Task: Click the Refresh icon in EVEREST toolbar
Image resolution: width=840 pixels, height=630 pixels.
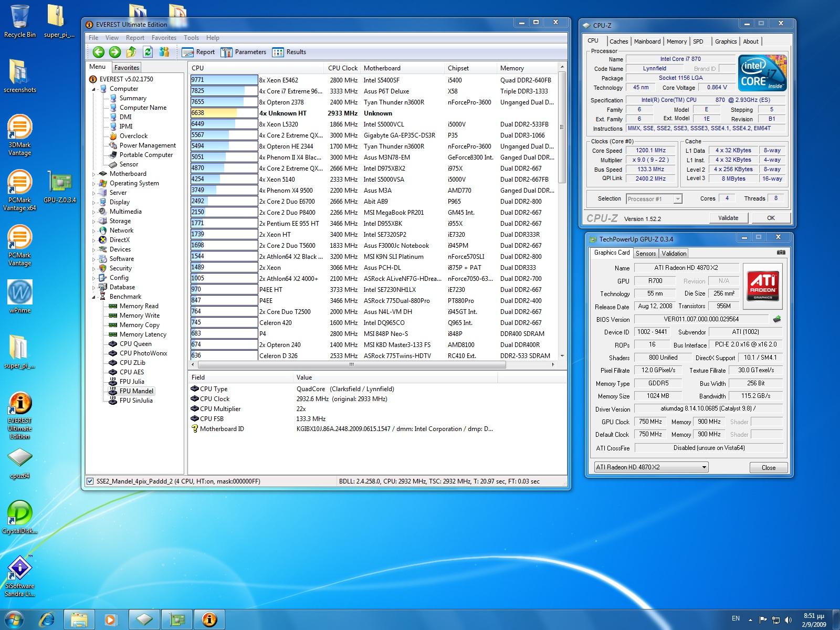Action: 148,52
